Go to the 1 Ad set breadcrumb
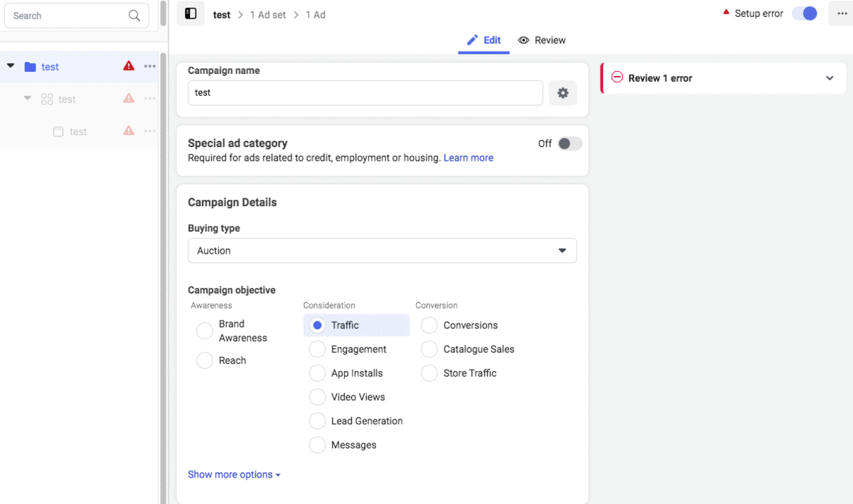 click(x=268, y=15)
